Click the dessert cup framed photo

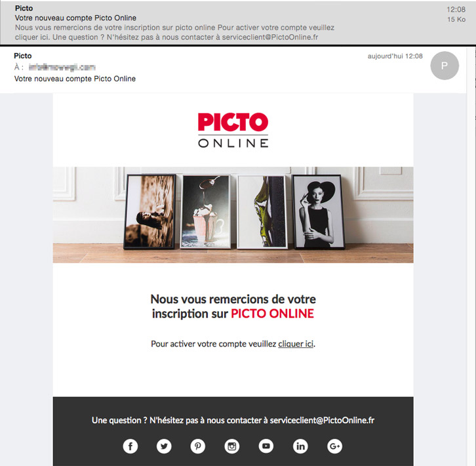(x=205, y=212)
